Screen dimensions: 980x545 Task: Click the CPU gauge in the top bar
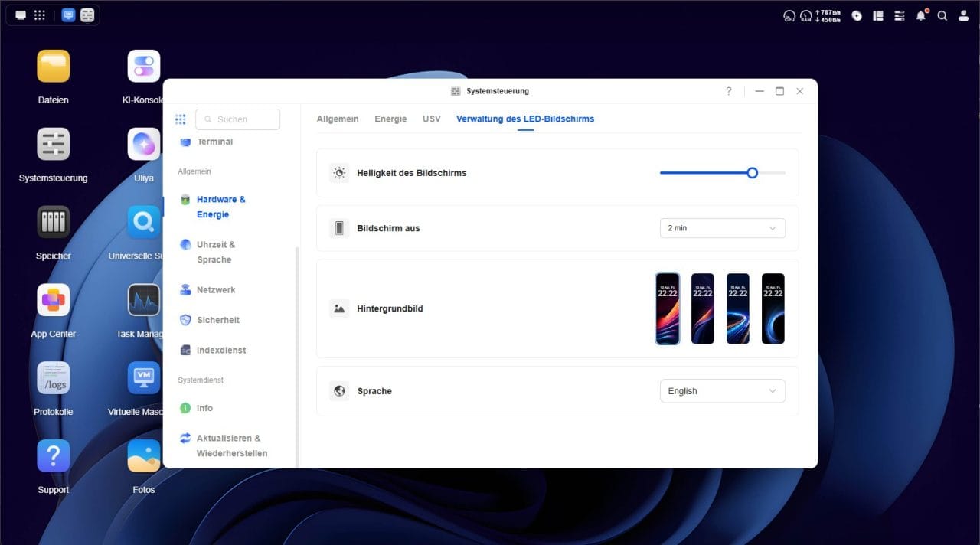click(789, 16)
